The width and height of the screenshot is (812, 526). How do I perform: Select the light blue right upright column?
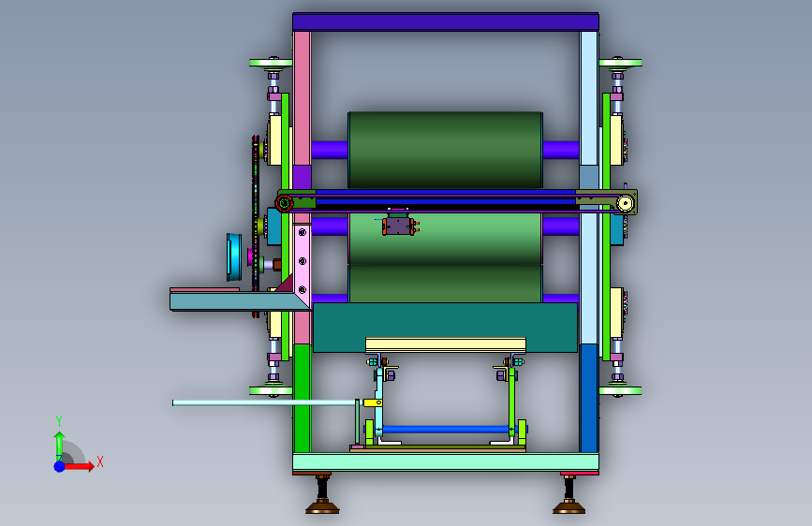(589, 98)
